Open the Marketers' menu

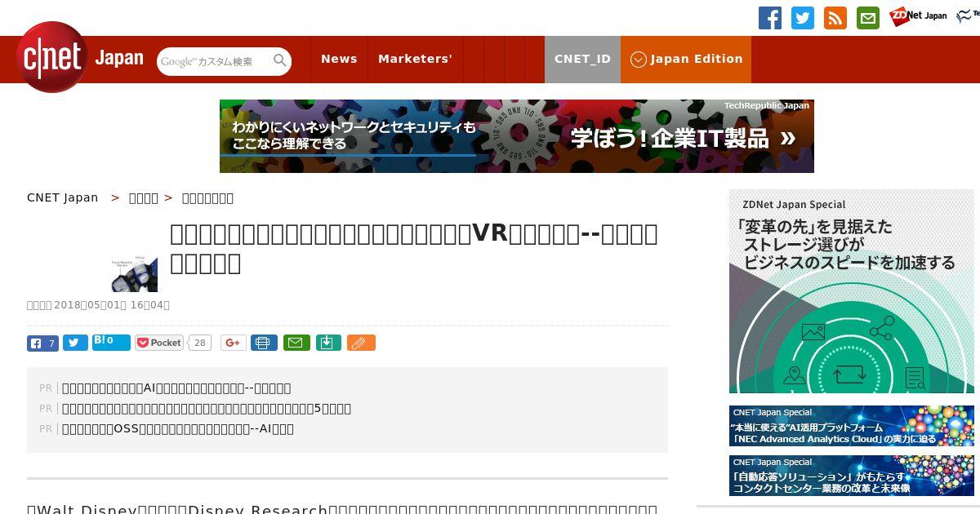415,59
